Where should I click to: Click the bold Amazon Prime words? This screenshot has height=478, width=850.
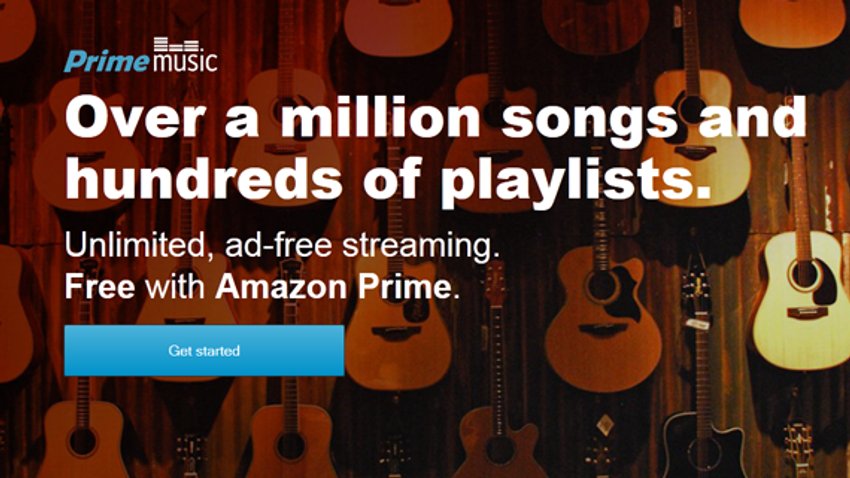click(337, 287)
